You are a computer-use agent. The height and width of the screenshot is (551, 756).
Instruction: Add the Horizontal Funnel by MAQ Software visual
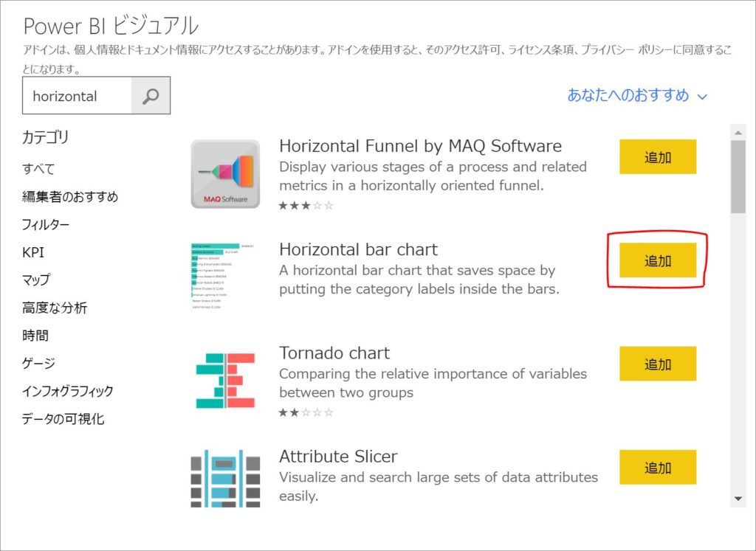[658, 156]
